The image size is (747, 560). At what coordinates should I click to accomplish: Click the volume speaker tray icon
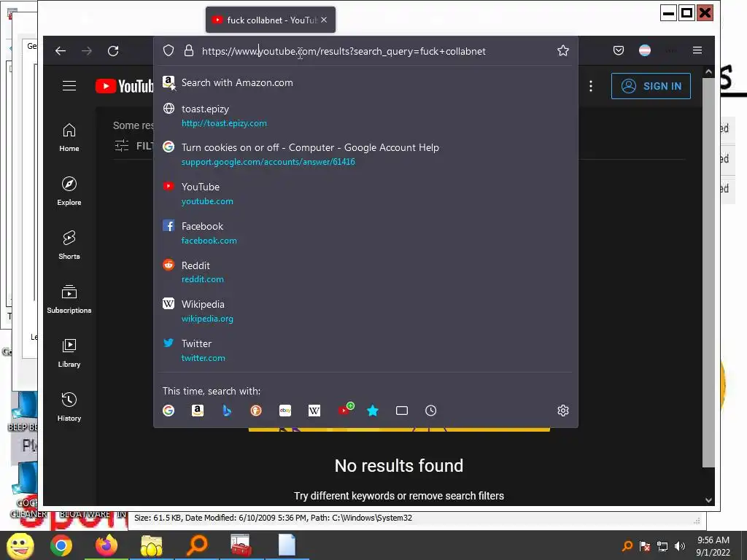point(680,546)
